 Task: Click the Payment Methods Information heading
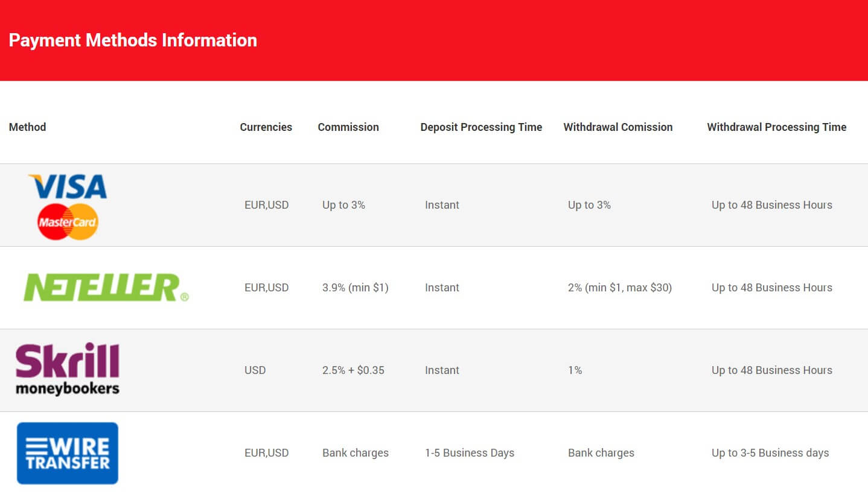(133, 40)
